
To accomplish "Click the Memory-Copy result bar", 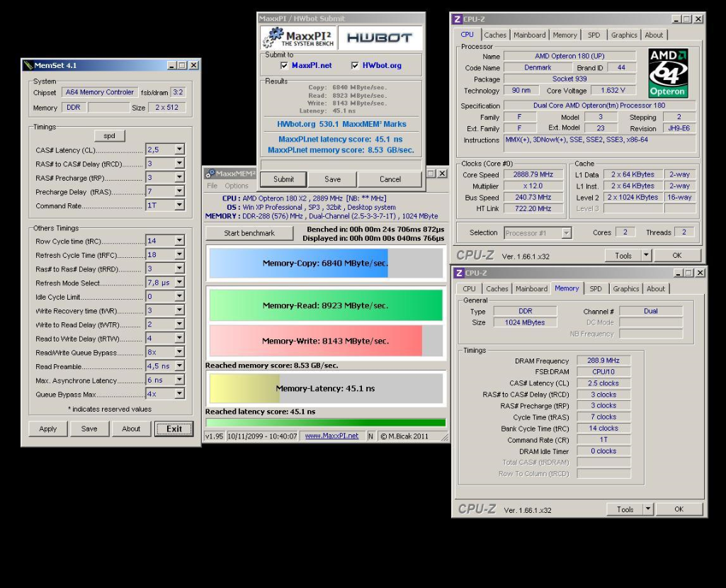I will 326,263.
